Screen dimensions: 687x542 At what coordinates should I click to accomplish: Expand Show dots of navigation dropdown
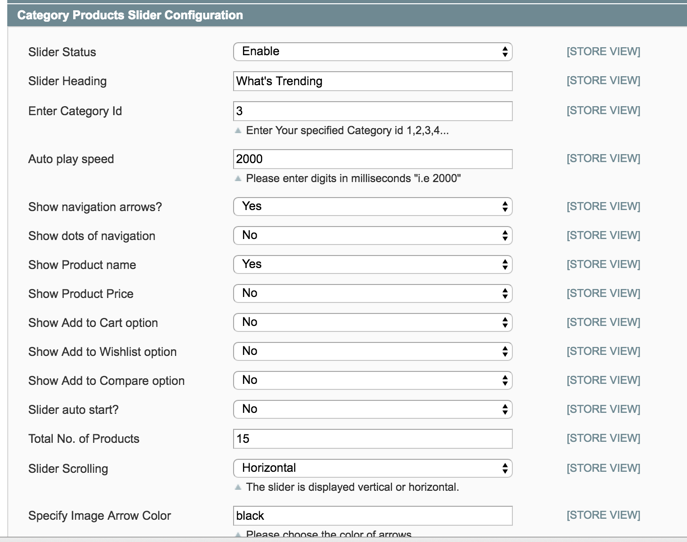coord(372,236)
